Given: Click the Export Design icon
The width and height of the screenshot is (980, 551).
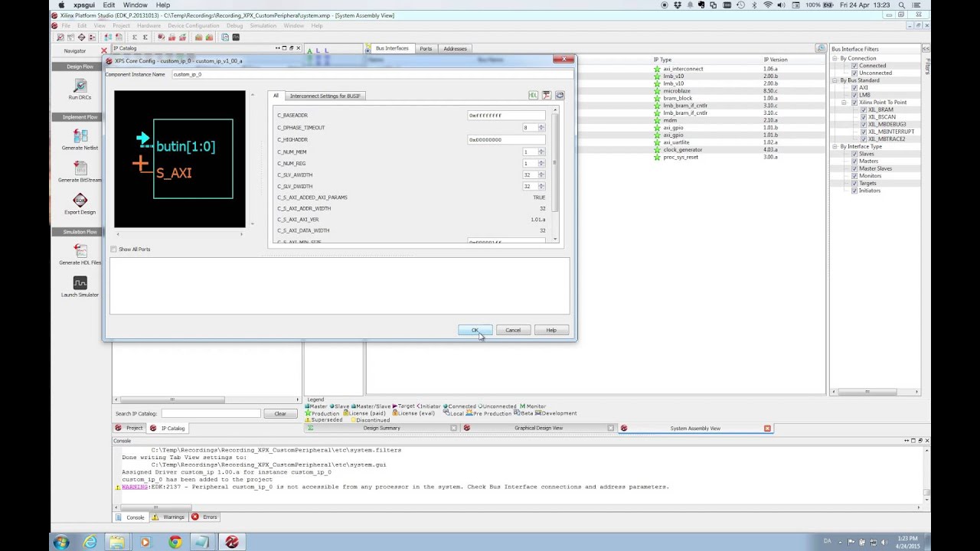Looking at the screenshot, I should (x=80, y=201).
